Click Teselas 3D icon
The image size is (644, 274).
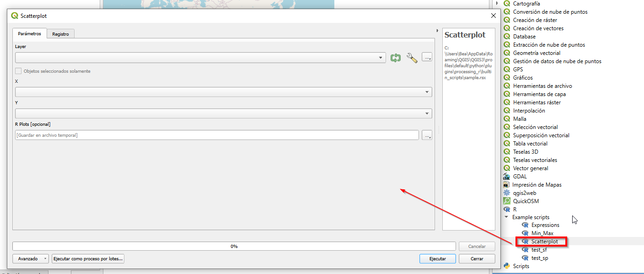point(507,152)
